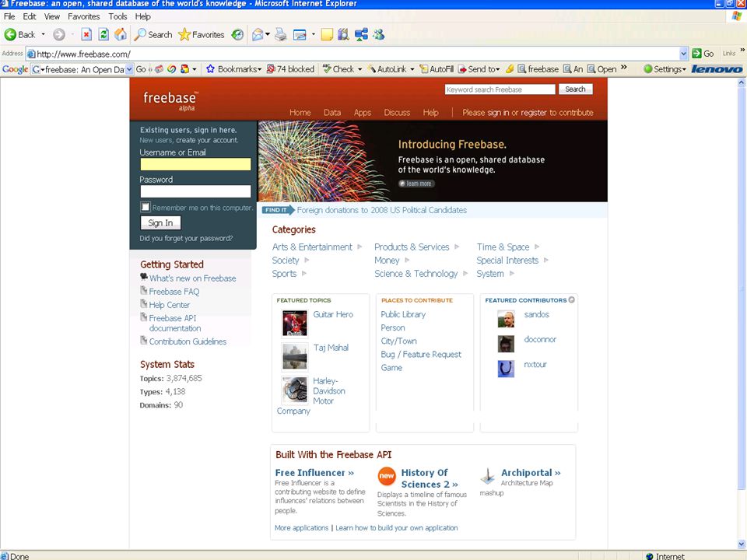
Task: Open the Foreign donations Find It link
Action: pos(381,210)
